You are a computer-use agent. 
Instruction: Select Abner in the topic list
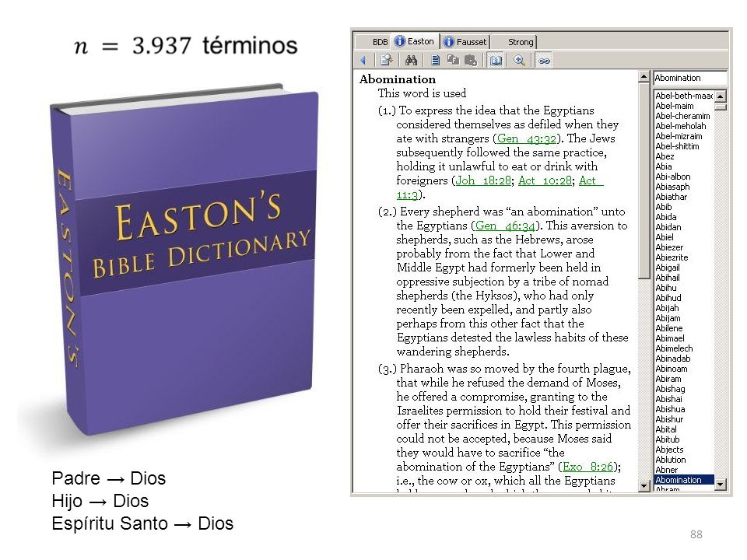coord(666,470)
